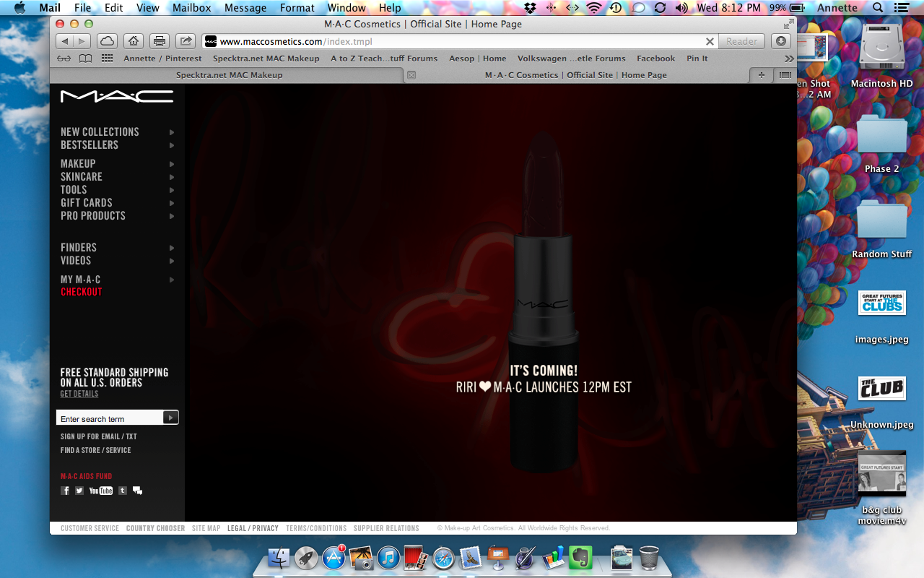This screenshot has height=578, width=924.
Task: Click the red Checkout link
Action: pos(82,292)
